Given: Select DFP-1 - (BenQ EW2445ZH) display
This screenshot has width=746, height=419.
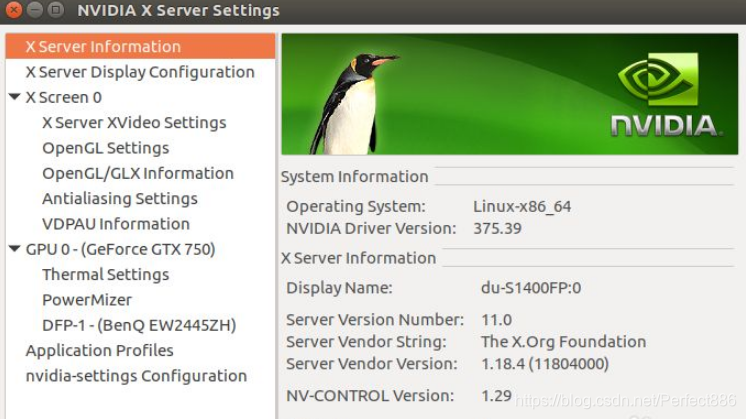Looking at the screenshot, I should point(139,325).
